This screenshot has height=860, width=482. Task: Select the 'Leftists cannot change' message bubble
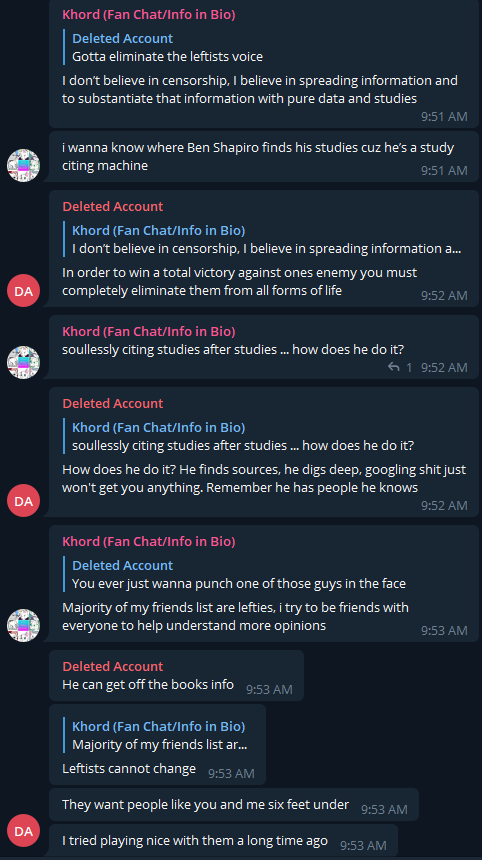click(x=157, y=745)
